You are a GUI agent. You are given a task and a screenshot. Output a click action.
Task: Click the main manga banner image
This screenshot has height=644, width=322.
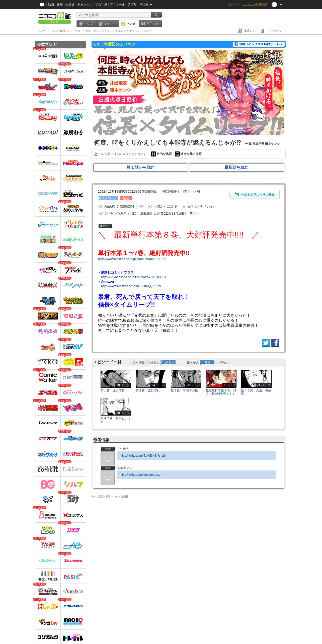(x=189, y=93)
